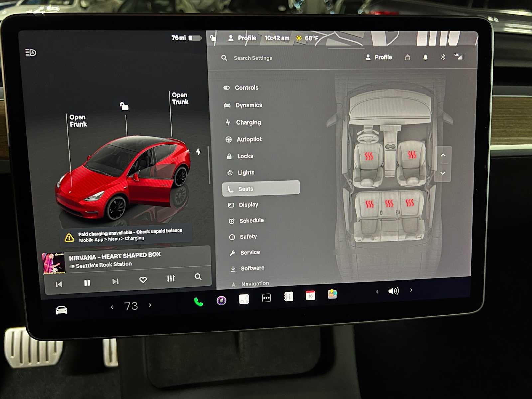Pause the current song
The image size is (532, 399).
click(87, 283)
